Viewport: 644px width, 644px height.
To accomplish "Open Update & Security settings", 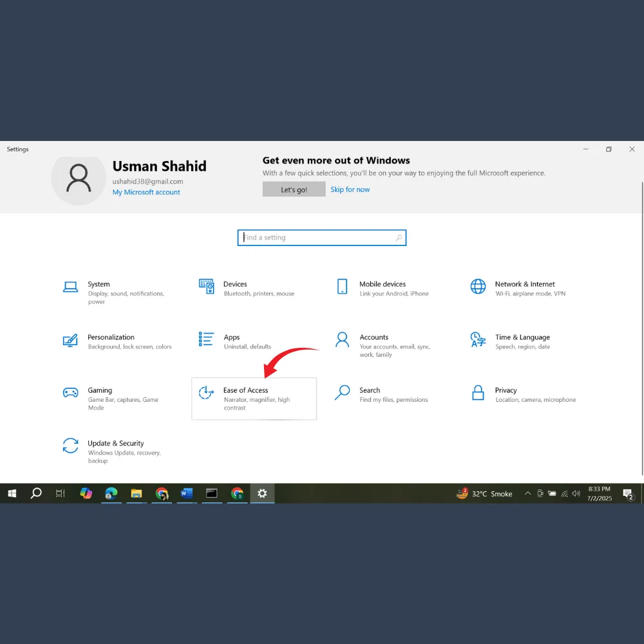I will pos(117,451).
